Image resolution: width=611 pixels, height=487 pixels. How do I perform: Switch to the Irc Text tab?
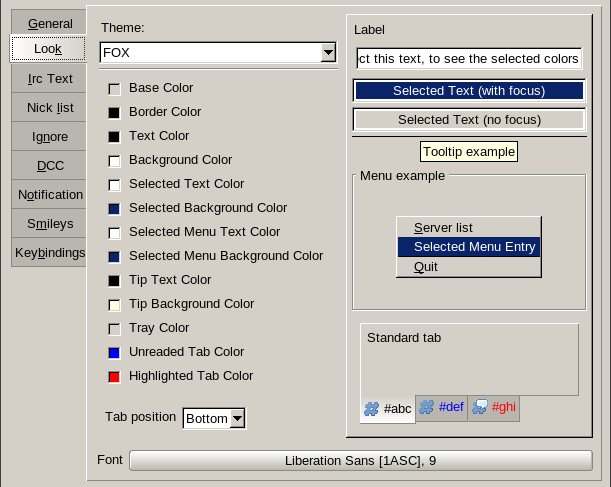pos(49,78)
